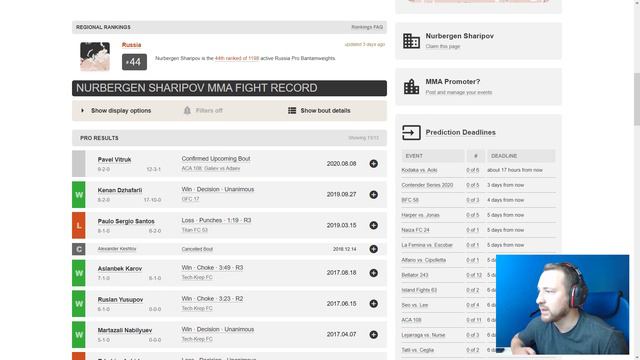Open Win Choke 3:49 R3 result

[x=212, y=268]
